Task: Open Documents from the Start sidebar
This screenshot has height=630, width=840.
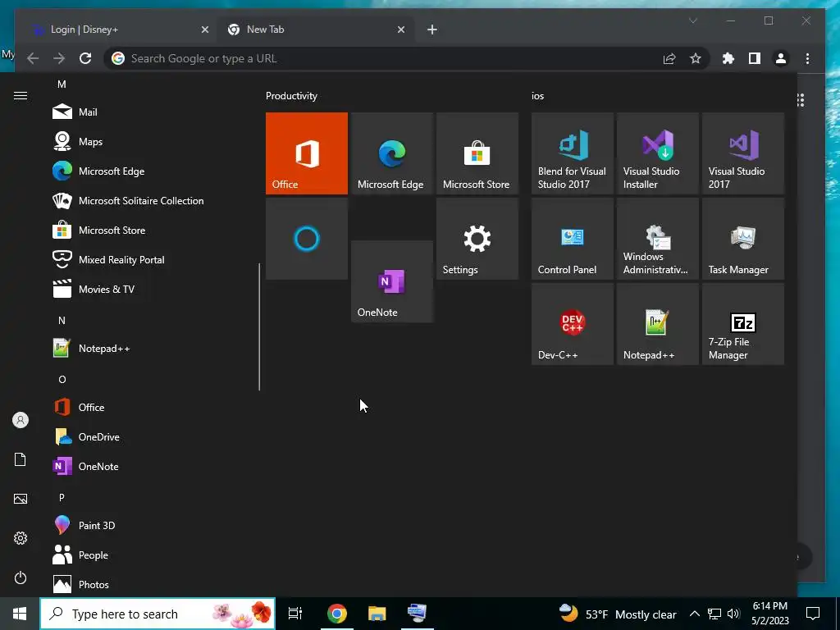Action: point(21,459)
